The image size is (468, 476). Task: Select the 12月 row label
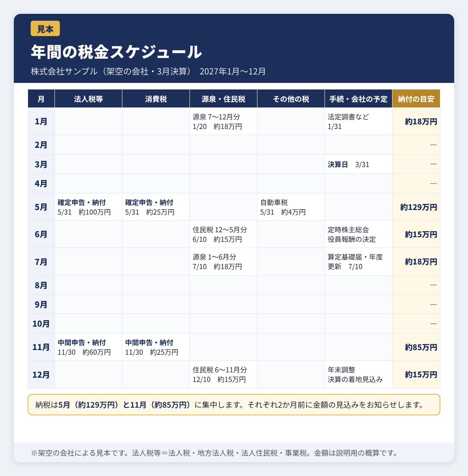[x=41, y=375]
